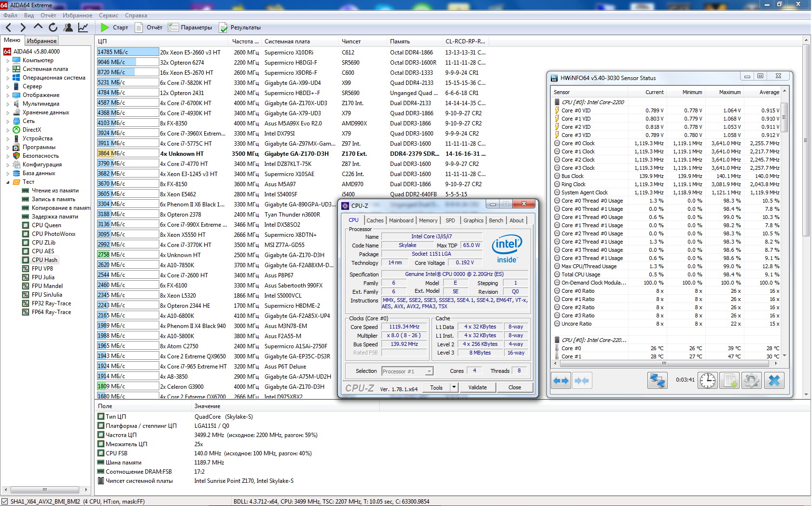Expand the Устройства tree node
Image resolution: width=812 pixels, height=506 pixels.
click(x=8, y=138)
